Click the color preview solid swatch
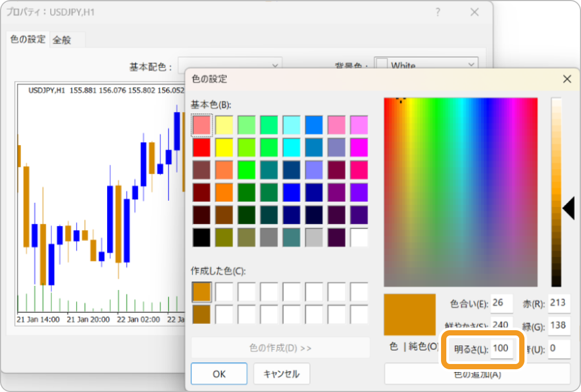 pyautogui.click(x=410, y=315)
